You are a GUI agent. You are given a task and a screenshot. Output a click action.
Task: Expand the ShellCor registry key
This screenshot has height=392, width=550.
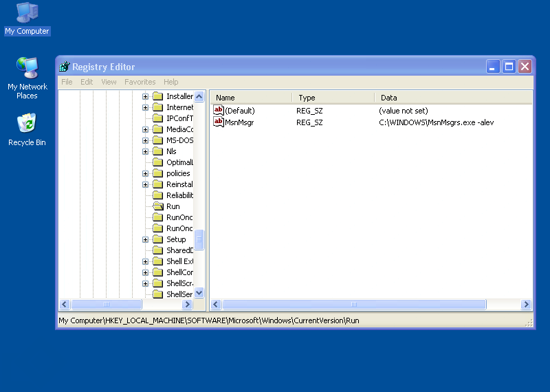145,272
